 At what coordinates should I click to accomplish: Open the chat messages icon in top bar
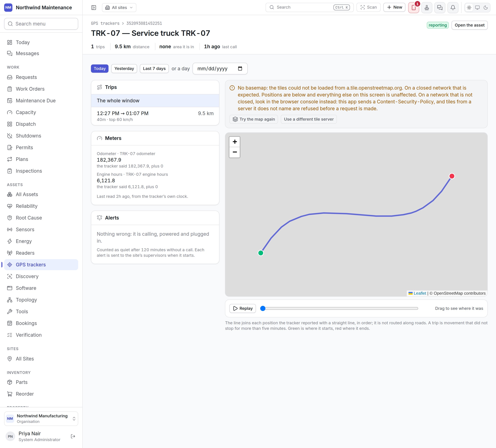click(x=440, y=7)
